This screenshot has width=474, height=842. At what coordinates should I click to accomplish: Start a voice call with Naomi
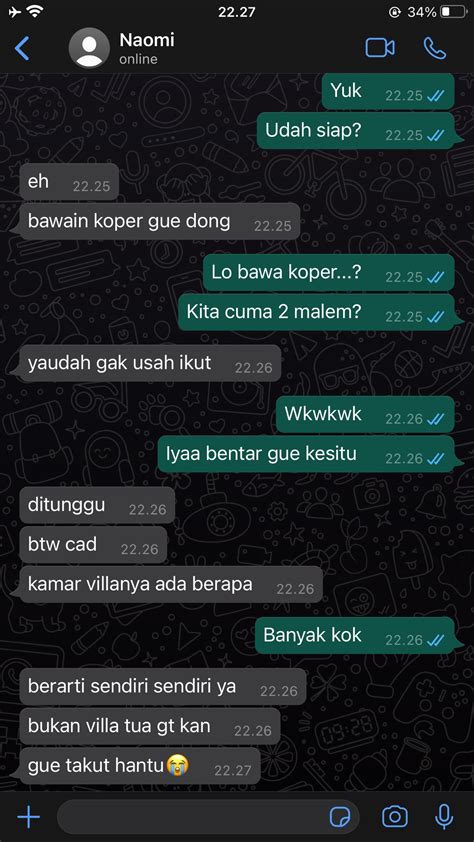[435, 48]
